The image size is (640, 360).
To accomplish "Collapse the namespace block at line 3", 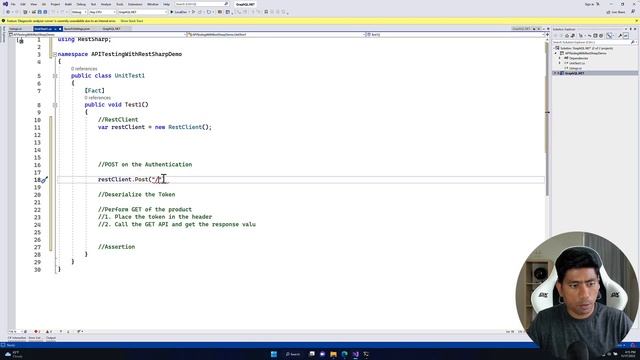I will tap(55, 54).
